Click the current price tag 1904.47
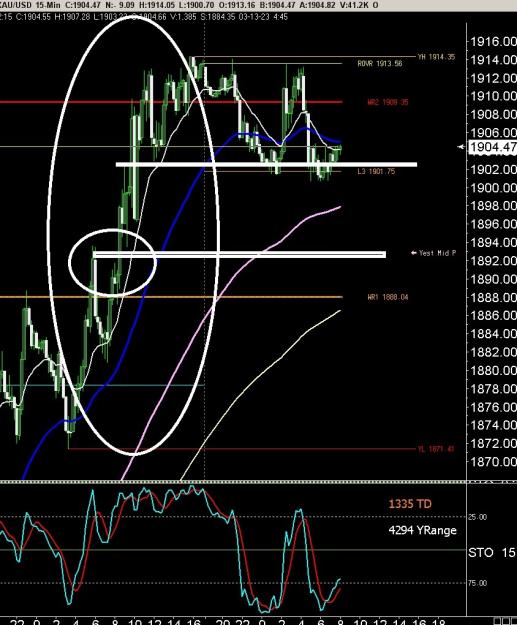The width and height of the screenshot is (517, 625). pos(493,147)
